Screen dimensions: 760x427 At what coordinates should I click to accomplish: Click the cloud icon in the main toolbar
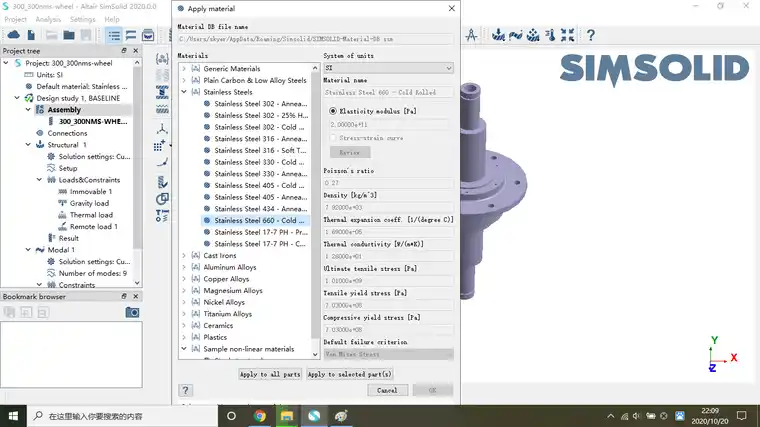[14, 35]
